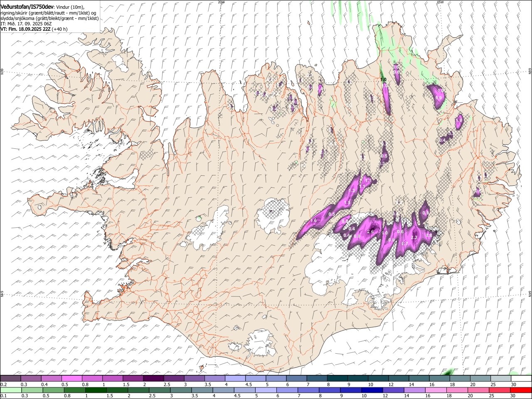The height and width of the screenshot is (399, 532).
Task: Click lower legend bright red swatch at 30
Action: click(521, 390)
